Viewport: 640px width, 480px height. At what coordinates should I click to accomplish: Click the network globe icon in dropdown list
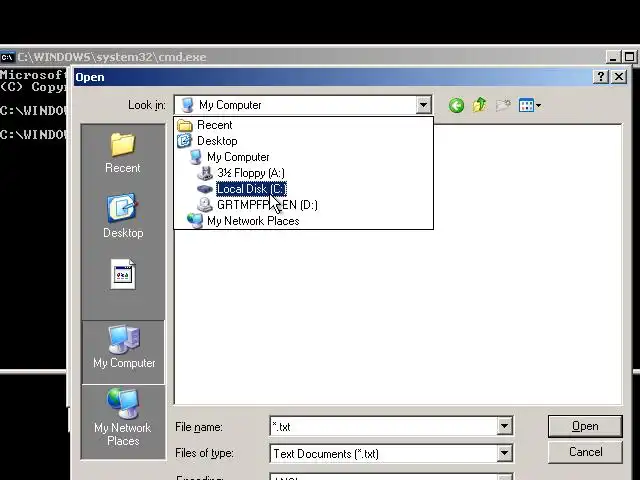[195, 221]
